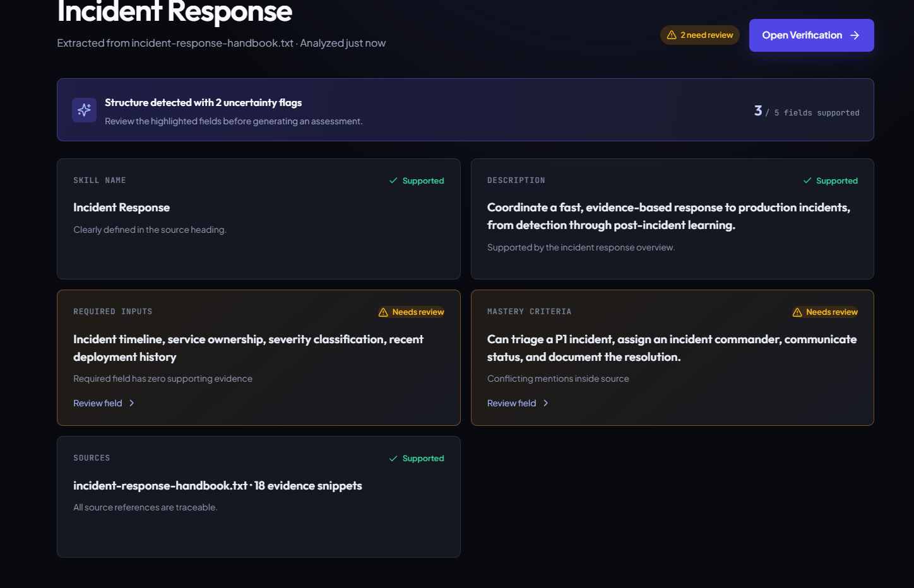Click the sparkle icon in the structure banner

tap(84, 110)
